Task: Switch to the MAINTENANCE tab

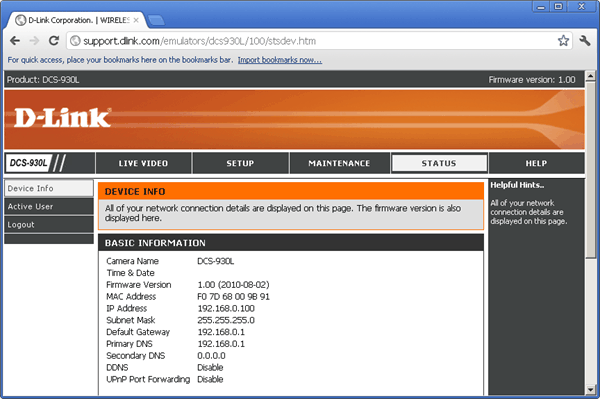Action: (x=339, y=163)
